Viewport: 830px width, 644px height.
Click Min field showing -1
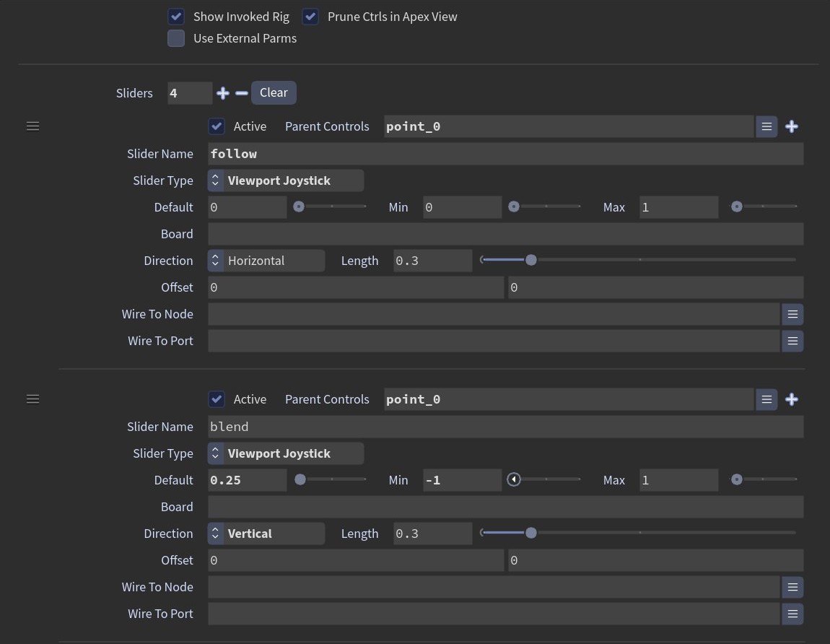[x=462, y=480]
